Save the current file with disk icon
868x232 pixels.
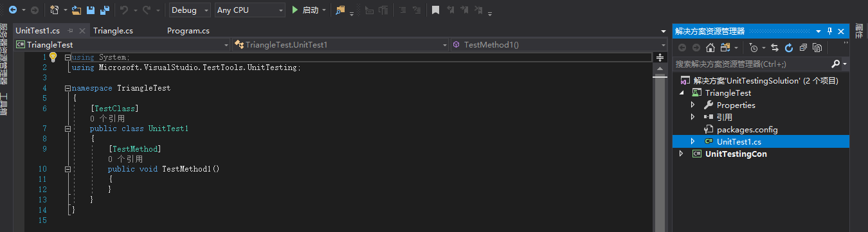[91, 10]
